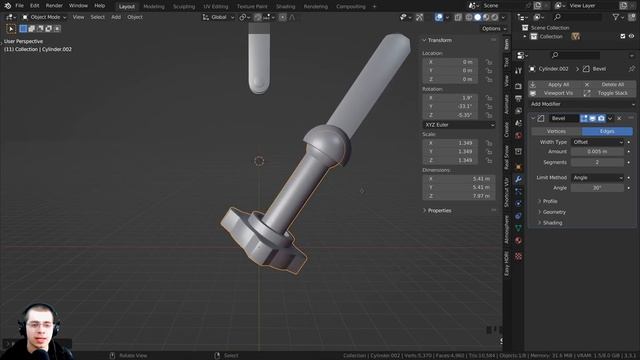Open the Options dropdown in viewport
Screen dimensions: 640x360
(493, 29)
